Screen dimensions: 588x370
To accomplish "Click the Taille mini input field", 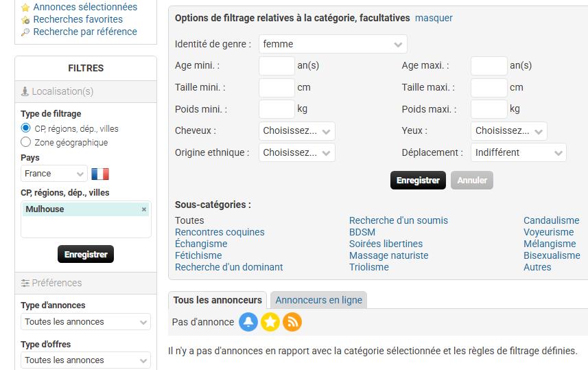I will tap(277, 87).
